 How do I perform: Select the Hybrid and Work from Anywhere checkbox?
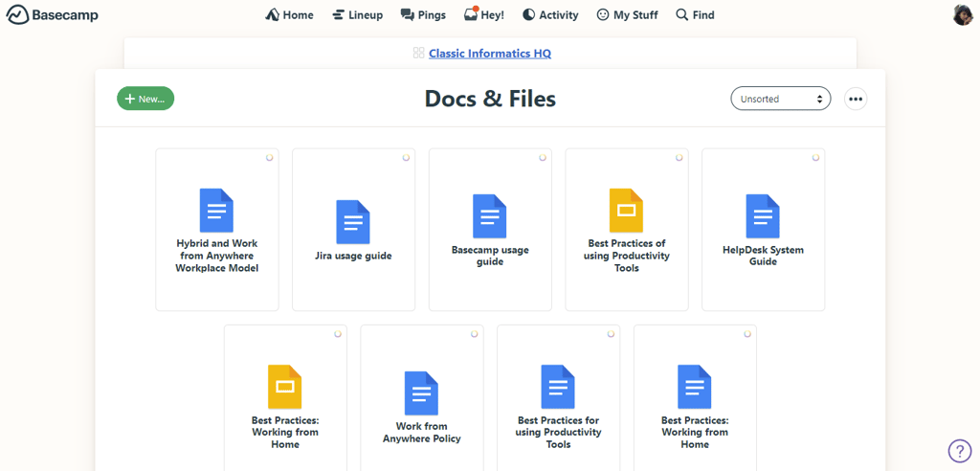click(x=270, y=157)
